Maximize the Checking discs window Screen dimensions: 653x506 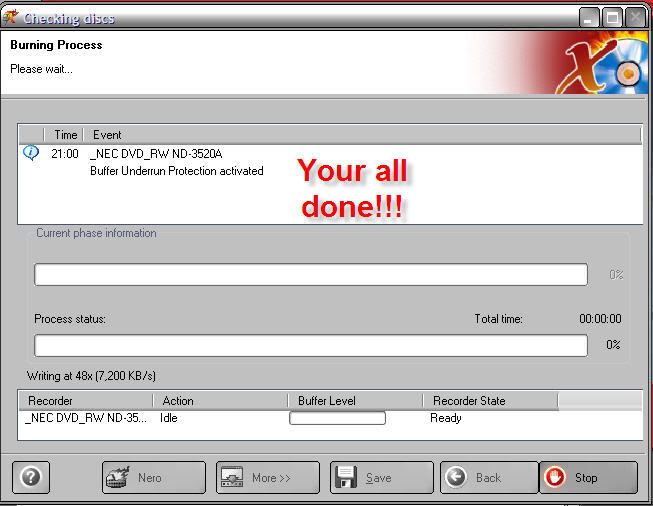pos(612,18)
